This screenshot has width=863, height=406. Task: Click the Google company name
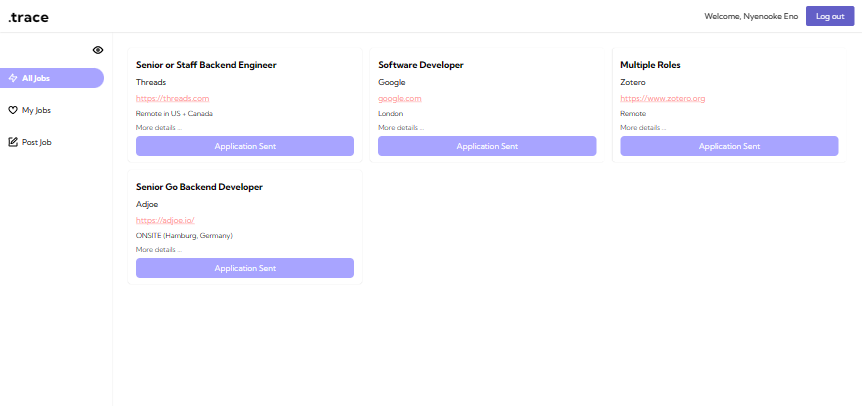392,83
